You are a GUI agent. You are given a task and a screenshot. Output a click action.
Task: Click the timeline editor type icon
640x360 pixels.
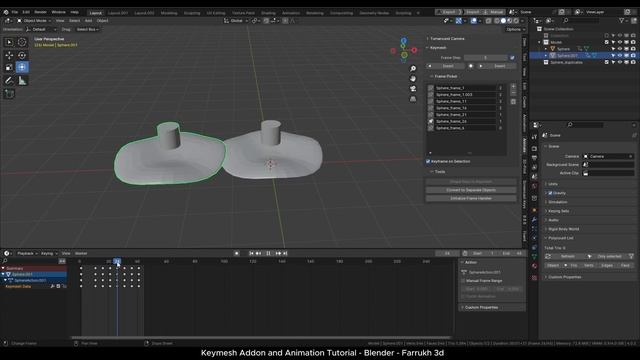pos(7,253)
